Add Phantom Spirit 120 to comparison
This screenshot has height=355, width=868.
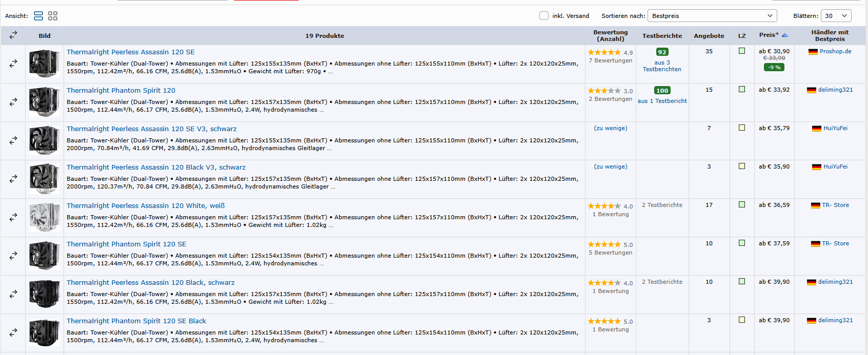click(13, 102)
